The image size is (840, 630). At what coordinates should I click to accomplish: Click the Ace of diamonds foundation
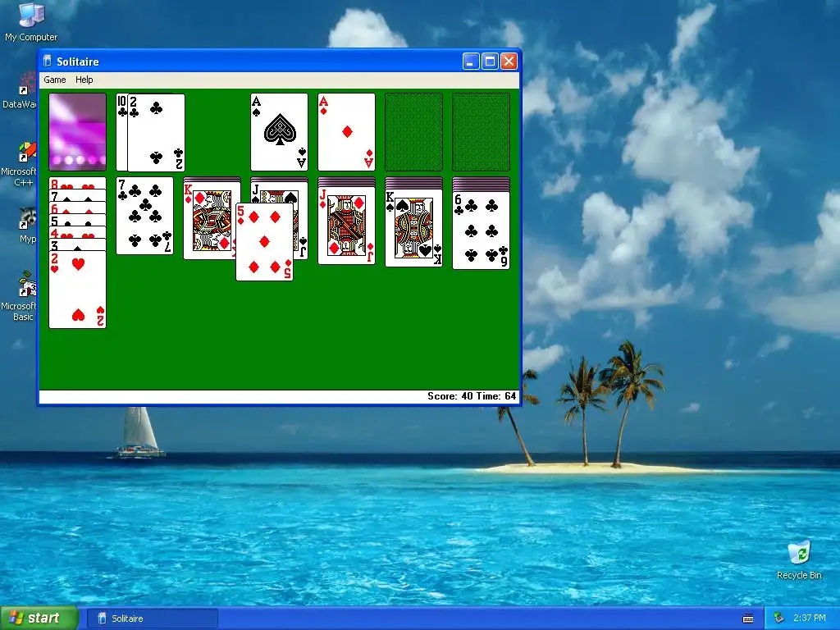[x=347, y=132]
